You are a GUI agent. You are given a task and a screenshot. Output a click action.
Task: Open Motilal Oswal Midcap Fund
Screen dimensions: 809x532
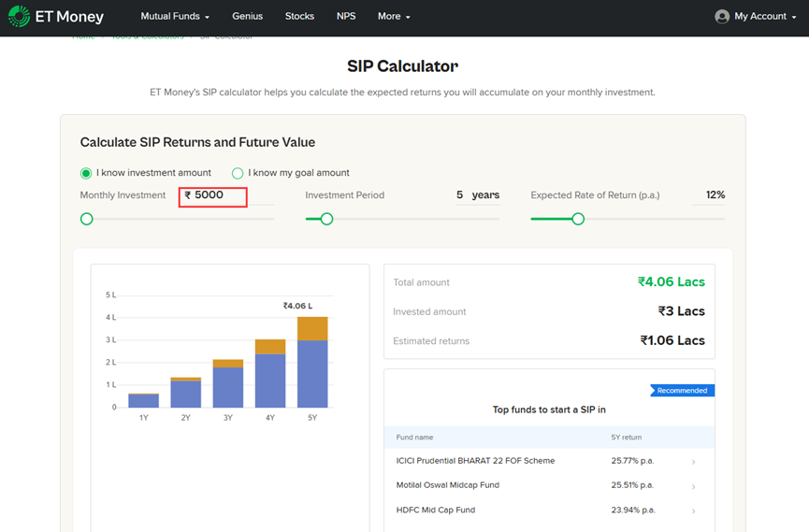point(447,485)
